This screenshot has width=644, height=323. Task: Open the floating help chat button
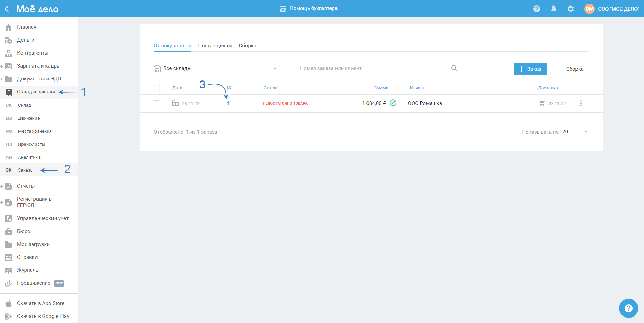pyautogui.click(x=628, y=308)
